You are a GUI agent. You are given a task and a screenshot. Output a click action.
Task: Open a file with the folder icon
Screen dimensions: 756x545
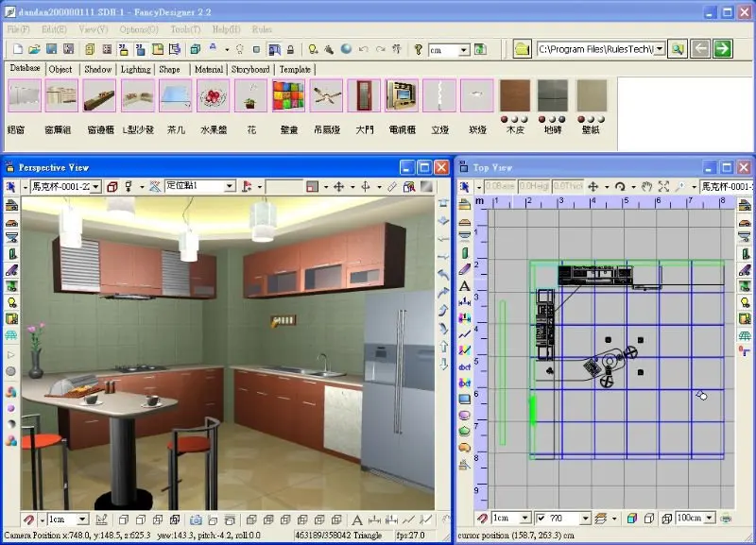click(x=34, y=49)
